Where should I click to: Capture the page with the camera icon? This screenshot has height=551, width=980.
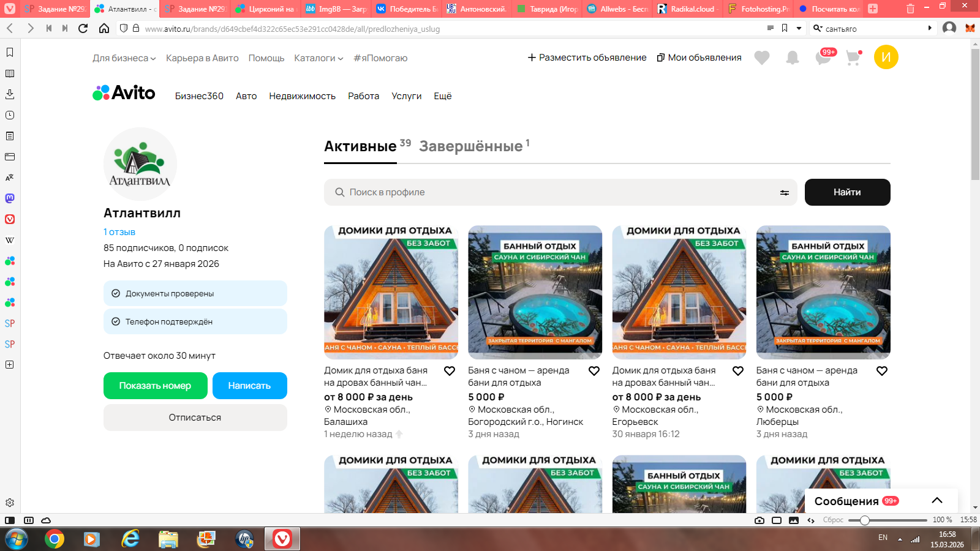click(759, 520)
